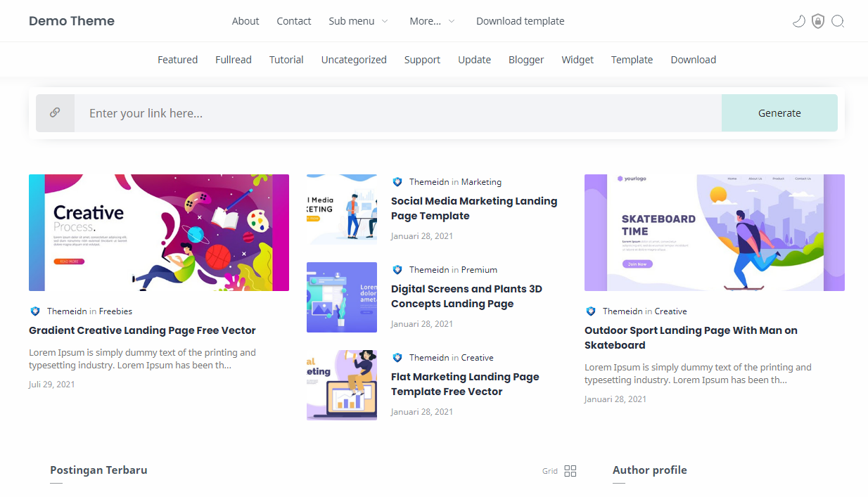Select the Widget category
Screen dimensions: 868x497
pos(577,60)
